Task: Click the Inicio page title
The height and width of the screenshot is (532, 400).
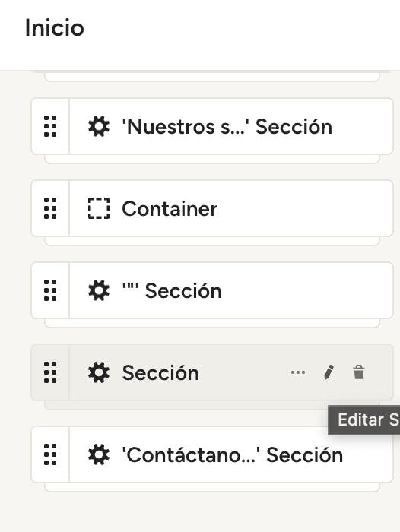Action: point(54,27)
